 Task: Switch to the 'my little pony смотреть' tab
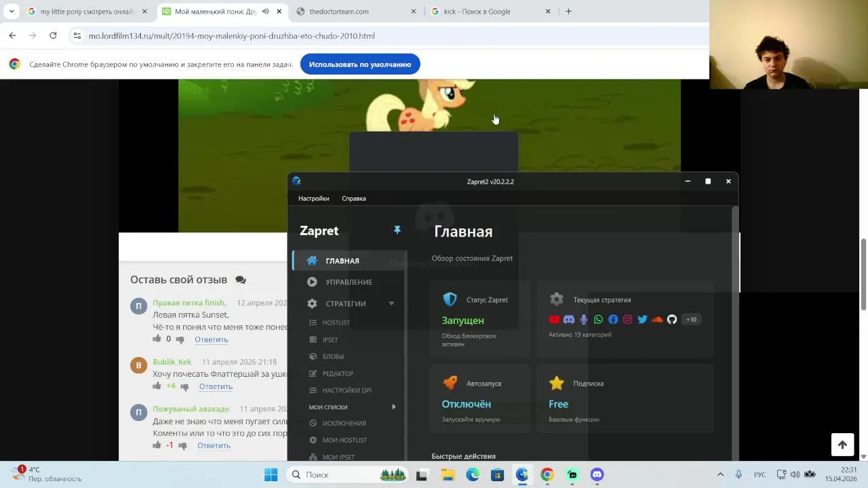pyautogui.click(x=87, y=12)
